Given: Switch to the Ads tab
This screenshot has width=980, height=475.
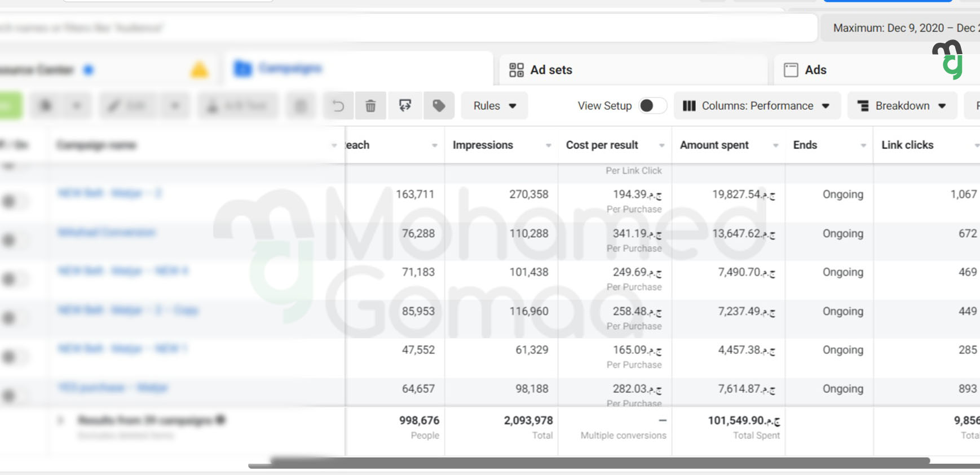Looking at the screenshot, I should click(877, 70).
